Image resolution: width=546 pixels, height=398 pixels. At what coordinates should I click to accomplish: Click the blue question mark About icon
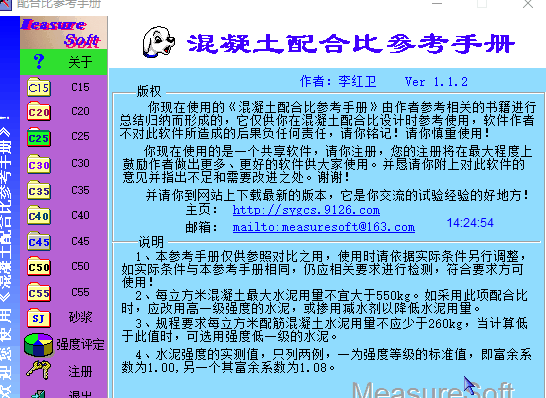click(39, 62)
